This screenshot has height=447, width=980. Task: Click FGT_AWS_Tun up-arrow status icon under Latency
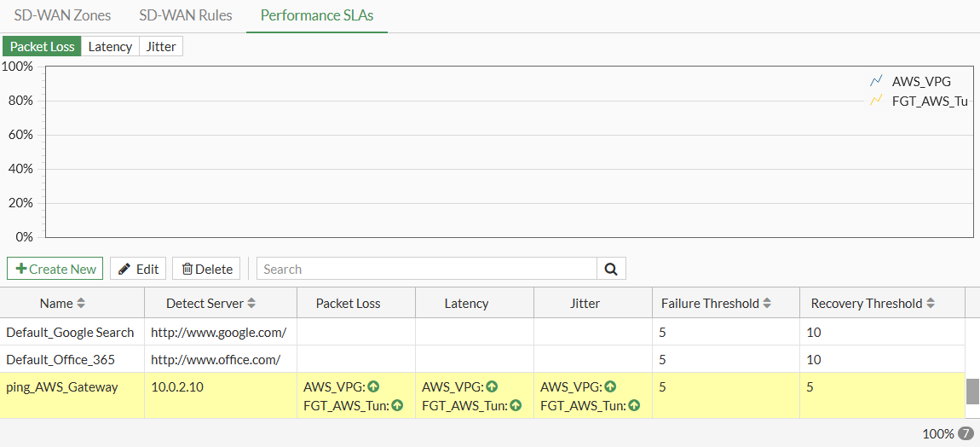(x=515, y=406)
